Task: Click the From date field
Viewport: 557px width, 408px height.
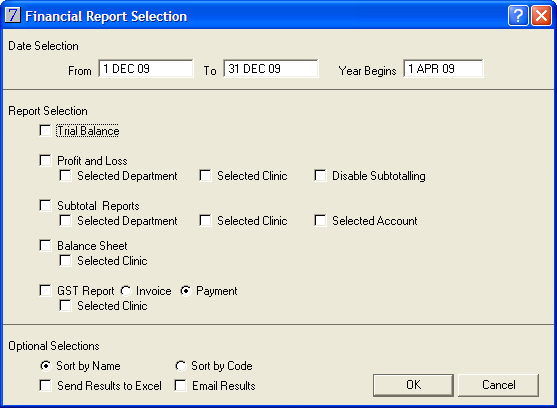Action: [x=146, y=69]
